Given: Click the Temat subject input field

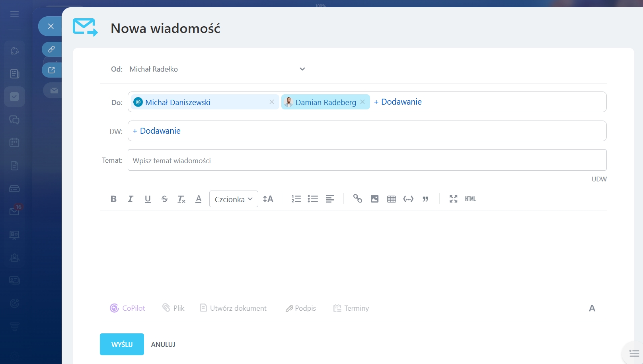Looking at the screenshot, I should click(x=367, y=160).
